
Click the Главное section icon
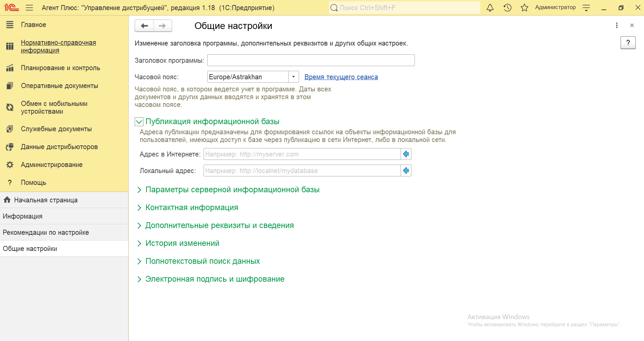(10, 25)
